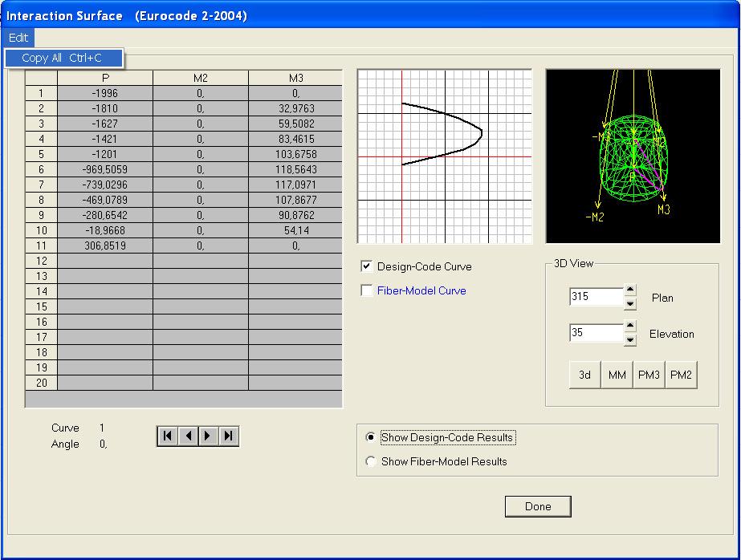Select Show Design-Code Results radio button
741x560 pixels.
point(371,437)
